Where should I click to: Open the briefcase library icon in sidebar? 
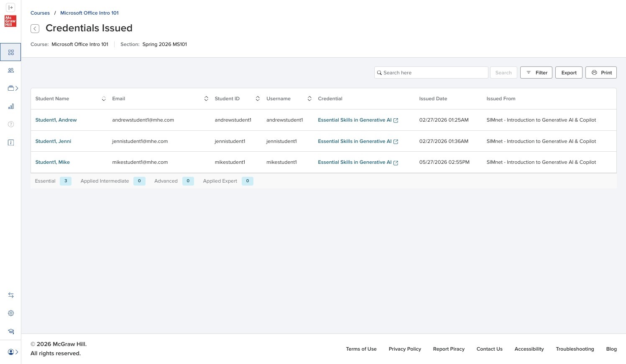11,88
